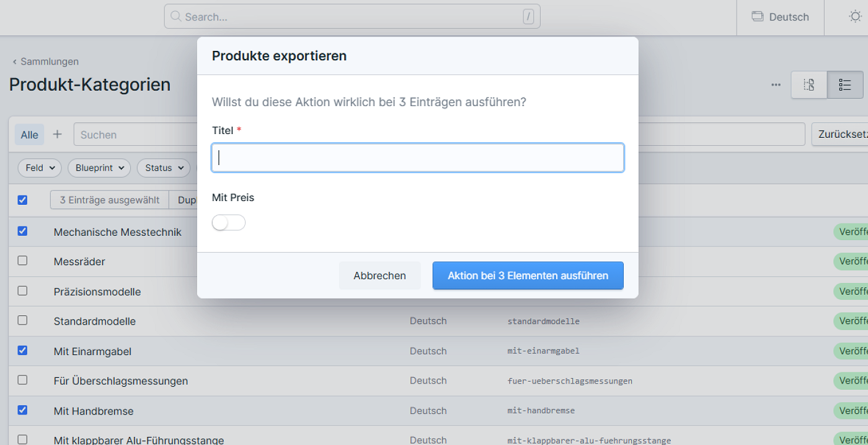
Task: Check the Standardmodelle row checkbox
Action: 22,320
